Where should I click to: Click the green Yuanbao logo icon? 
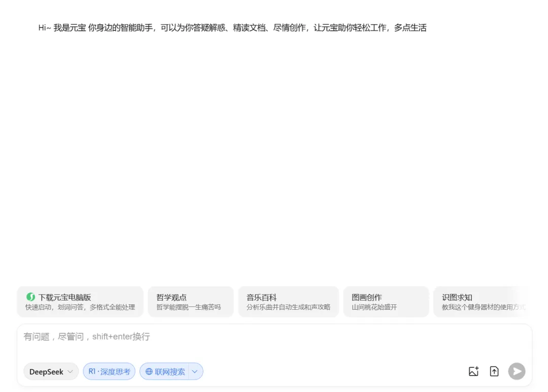30,297
